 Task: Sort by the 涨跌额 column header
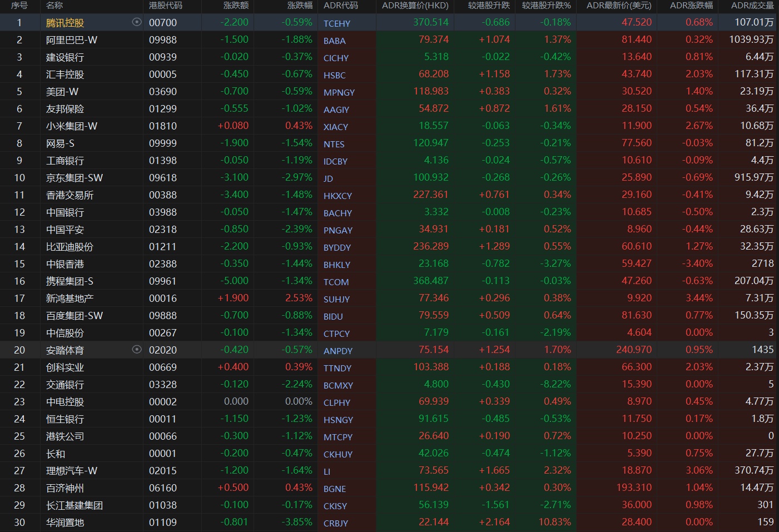click(x=236, y=6)
